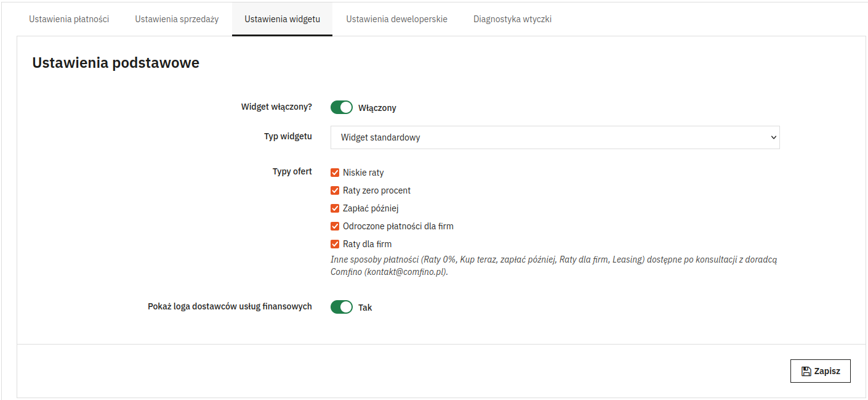The height and width of the screenshot is (400, 868).
Task: Open the Diagnostyka wtyczki tab
Action: (x=512, y=19)
